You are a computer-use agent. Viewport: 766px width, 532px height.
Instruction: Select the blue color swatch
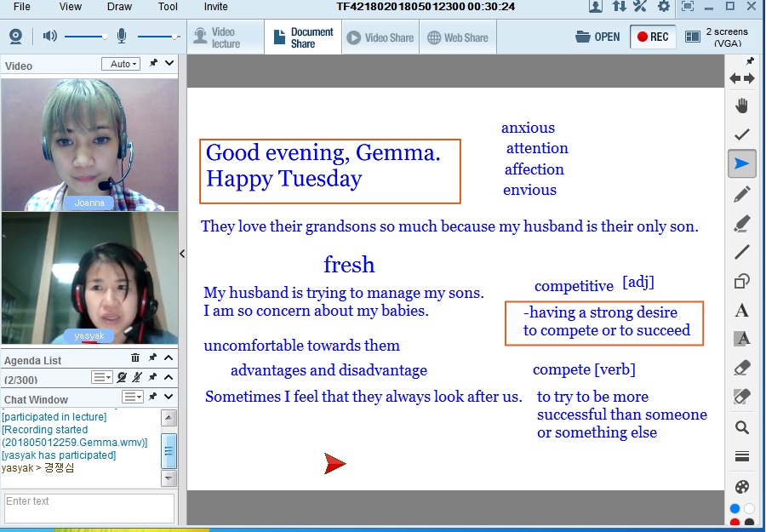(x=735, y=509)
